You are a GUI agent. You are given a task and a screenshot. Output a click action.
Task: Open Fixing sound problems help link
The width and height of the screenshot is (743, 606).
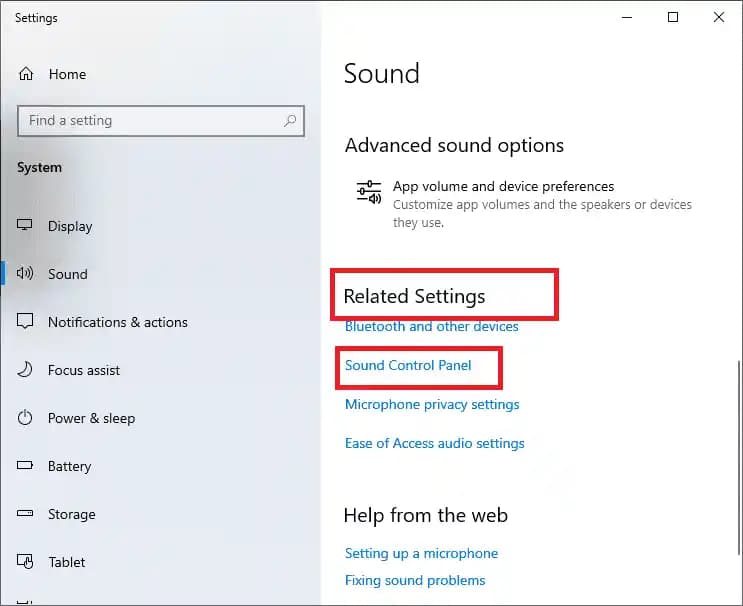[x=415, y=580]
